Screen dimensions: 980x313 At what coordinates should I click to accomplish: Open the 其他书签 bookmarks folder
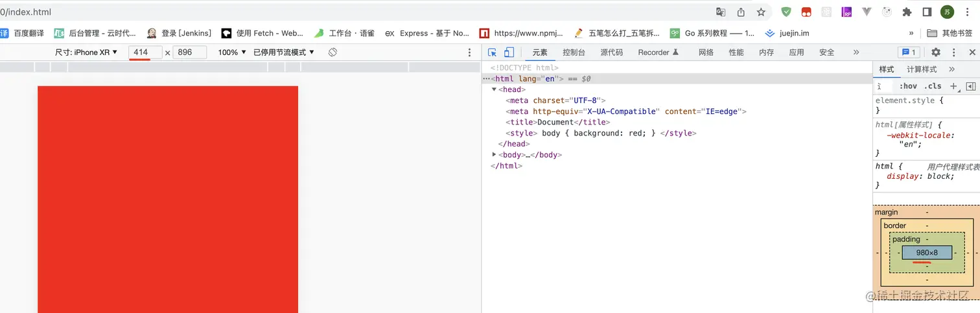point(950,33)
